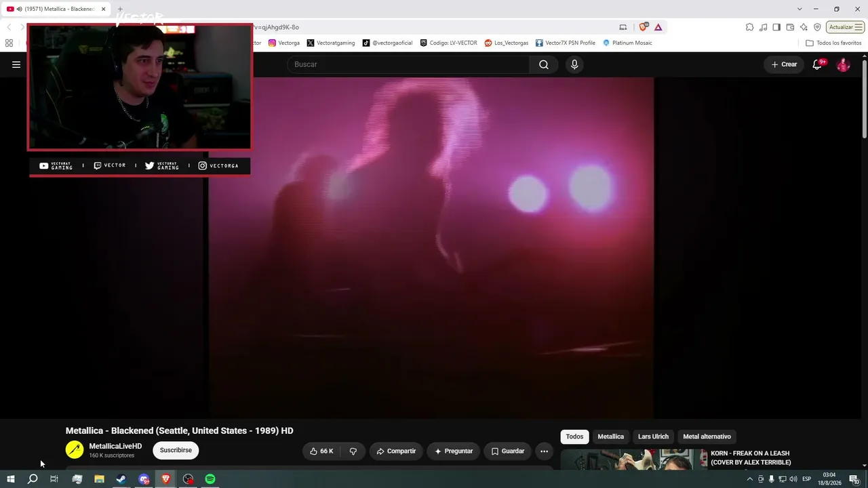Click the Metallica Blackened video player
Screen dimensions: 868x488
coord(431,247)
